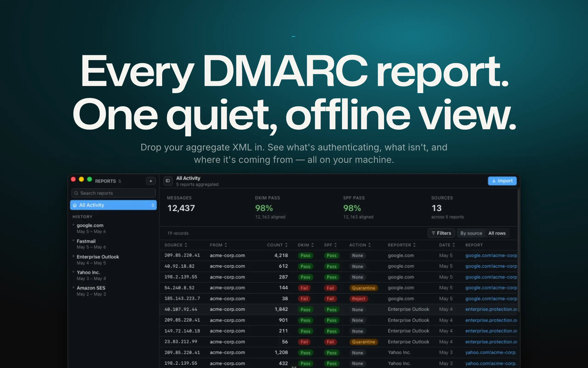Screen dimensions: 588x368
Task: Click the Sources count 13
Action: pyautogui.click(x=436, y=208)
